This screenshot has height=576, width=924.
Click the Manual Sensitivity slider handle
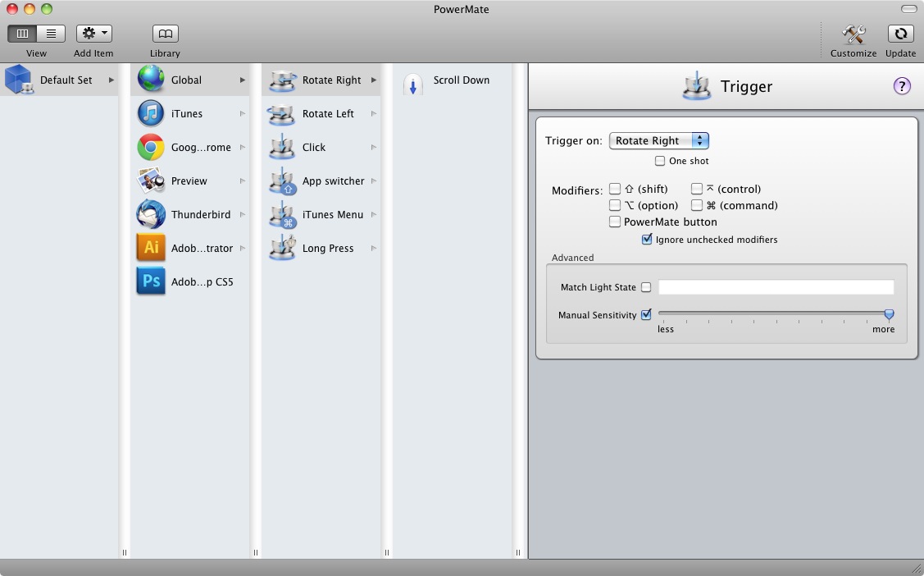pyautogui.click(x=889, y=314)
